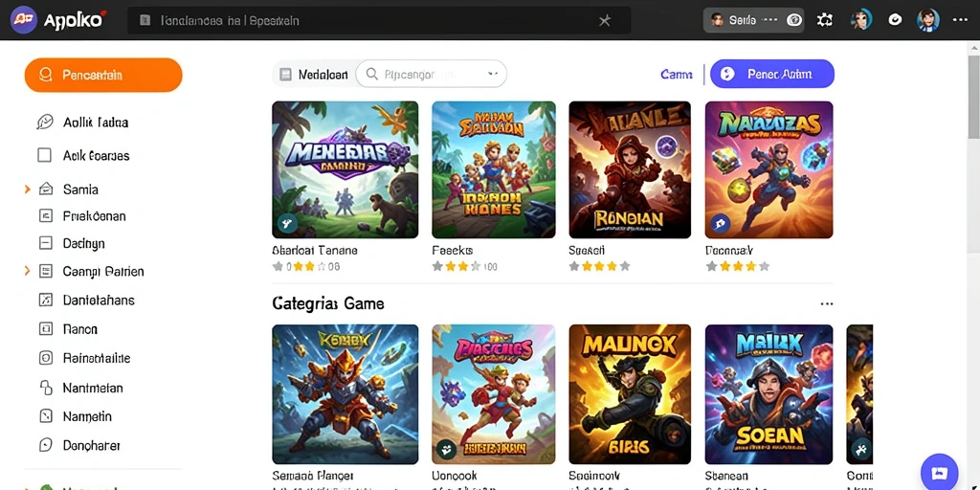Click the Apoiko logo icon
This screenshot has height=490, width=980.
[23, 19]
